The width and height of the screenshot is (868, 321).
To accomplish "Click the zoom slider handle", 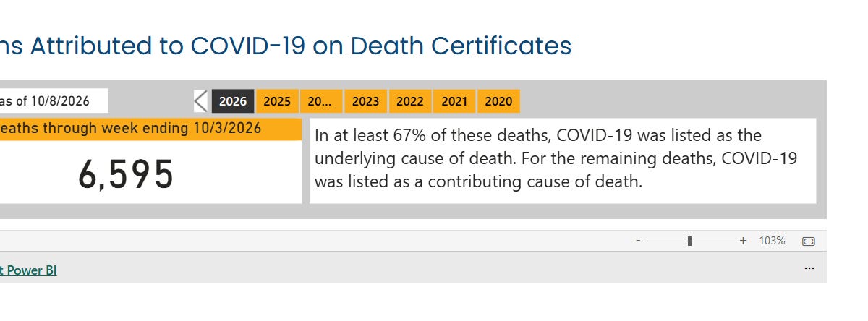I will (x=690, y=241).
